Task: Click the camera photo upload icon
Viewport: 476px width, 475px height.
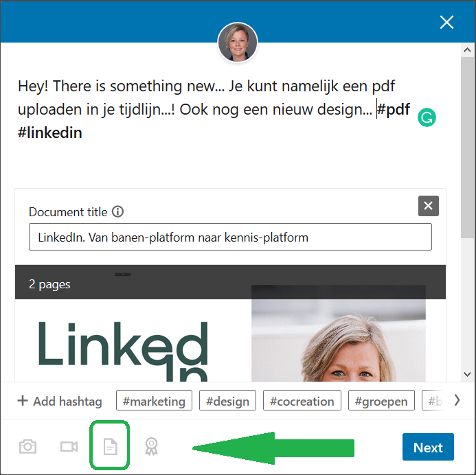Action: click(27, 446)
